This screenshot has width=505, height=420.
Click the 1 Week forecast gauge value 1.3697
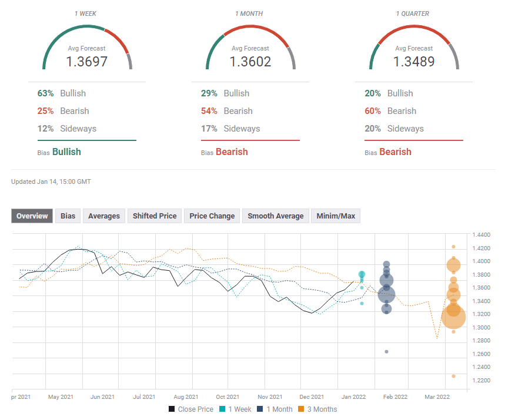click(x=87, y=61)
